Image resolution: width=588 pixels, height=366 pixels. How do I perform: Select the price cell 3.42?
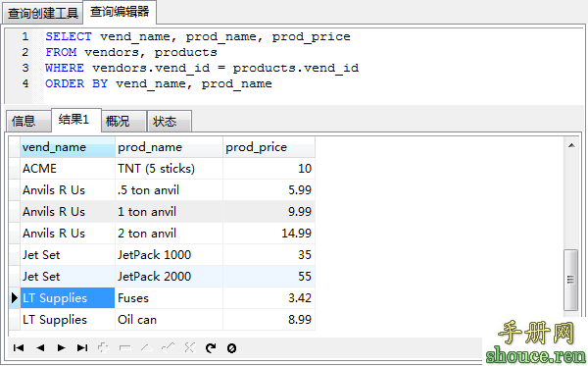click(269, 298)
